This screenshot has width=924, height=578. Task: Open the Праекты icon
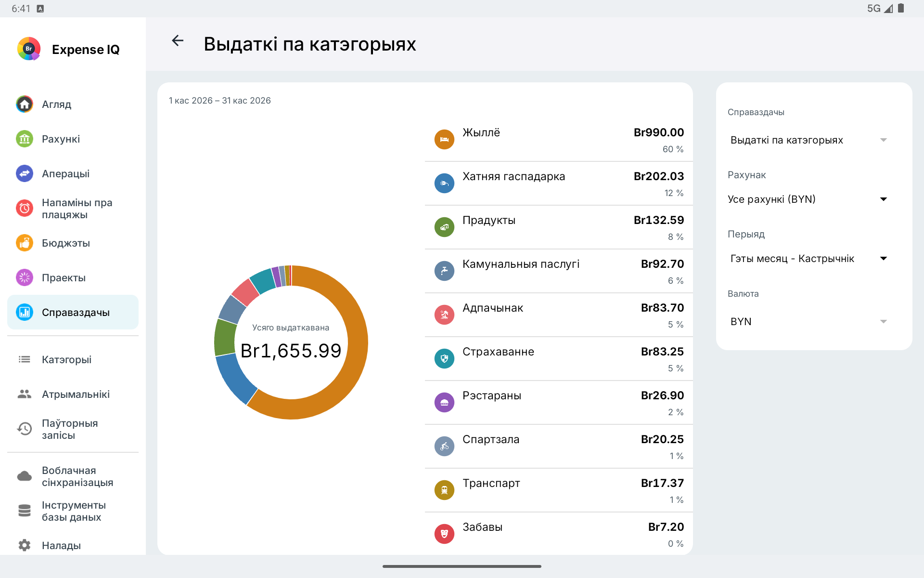tap(25, 277)
